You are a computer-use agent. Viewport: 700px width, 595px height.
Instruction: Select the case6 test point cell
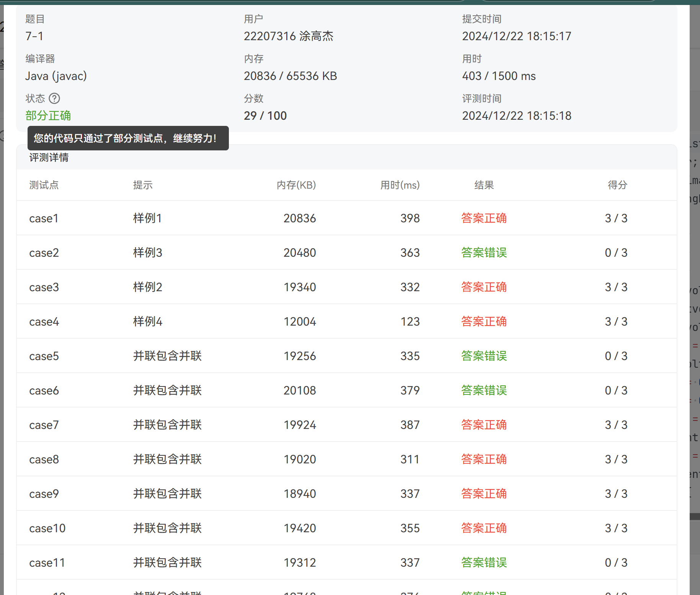(44, 390)
